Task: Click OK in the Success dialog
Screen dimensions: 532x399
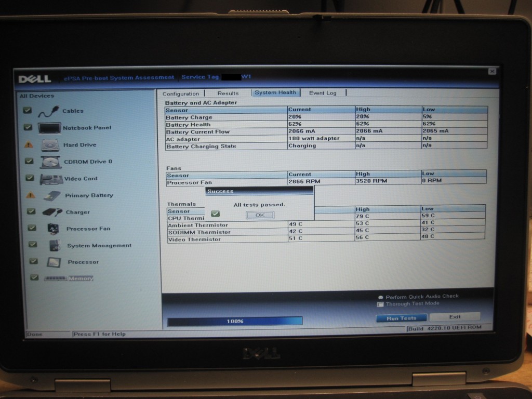Action: tap(260, 215)
